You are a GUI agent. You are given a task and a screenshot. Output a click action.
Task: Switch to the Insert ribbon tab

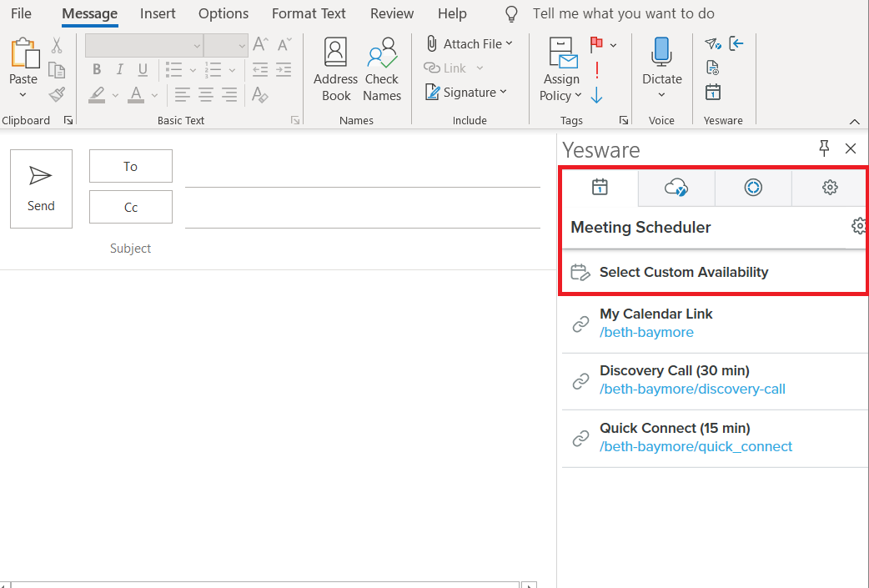pos(158,13)
